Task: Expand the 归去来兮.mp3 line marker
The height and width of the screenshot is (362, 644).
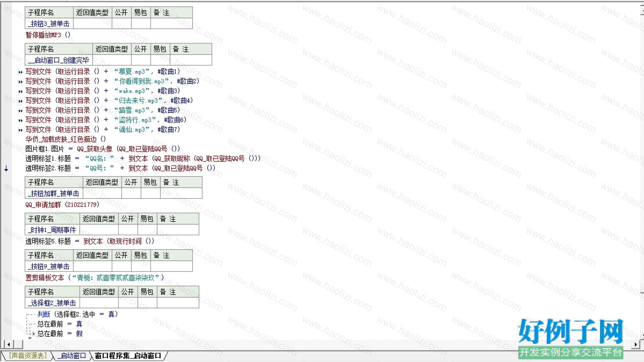Action: (20, 101)
